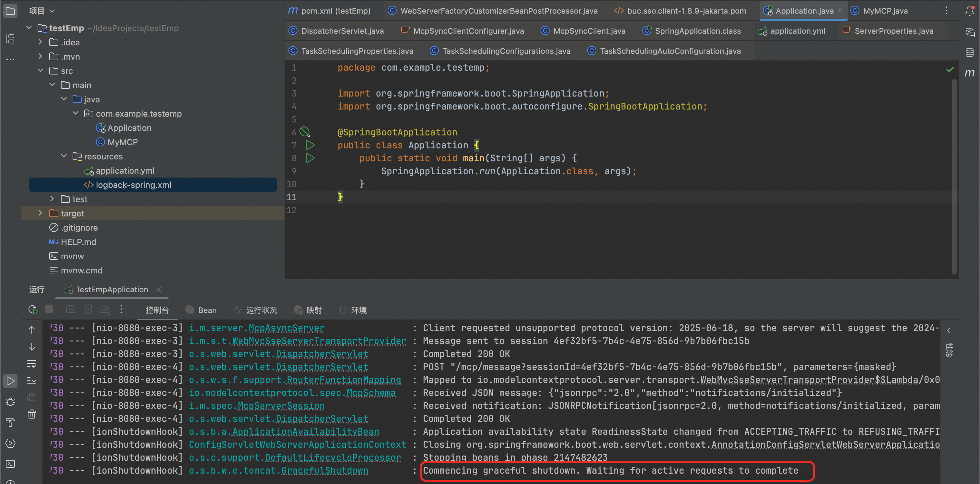
Task: Open the Terminal tool window icon
Action: 10,464
